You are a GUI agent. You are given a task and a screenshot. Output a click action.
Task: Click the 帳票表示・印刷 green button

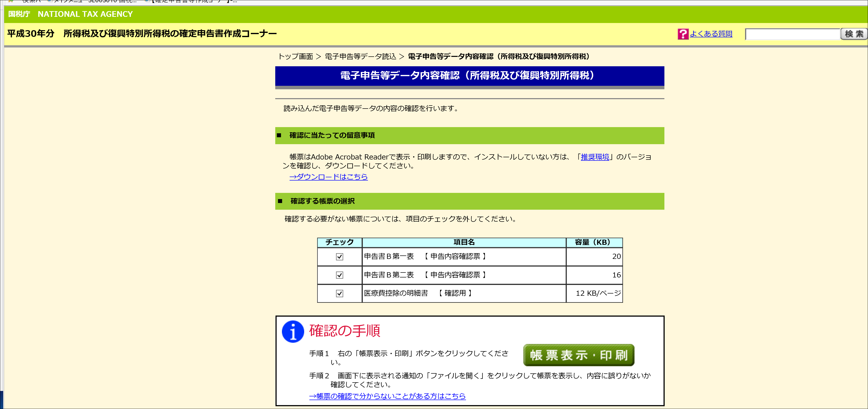pyautogui.click(x=579, y=355)
